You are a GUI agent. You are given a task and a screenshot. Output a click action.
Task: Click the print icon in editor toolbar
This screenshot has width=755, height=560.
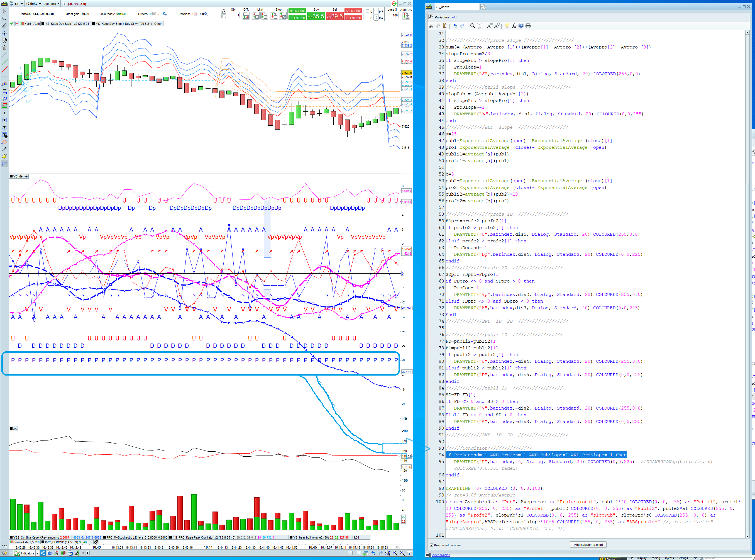[x=528, y=26]
